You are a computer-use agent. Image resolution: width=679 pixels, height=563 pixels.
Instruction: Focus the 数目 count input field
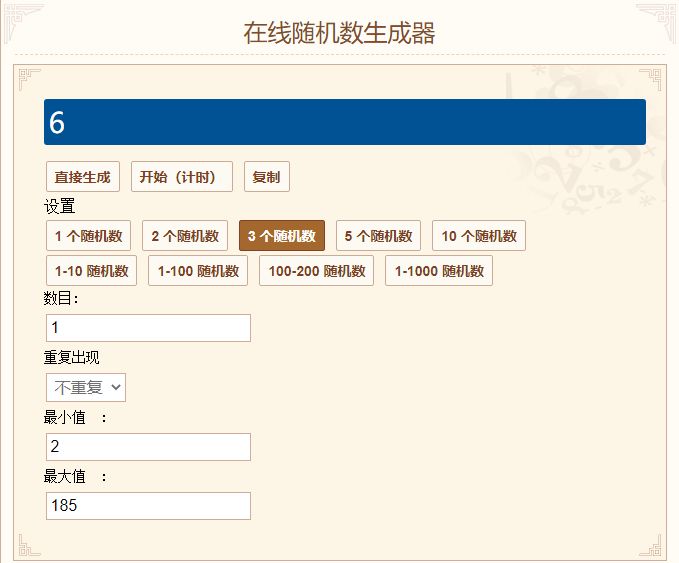(x=149, y=328)
